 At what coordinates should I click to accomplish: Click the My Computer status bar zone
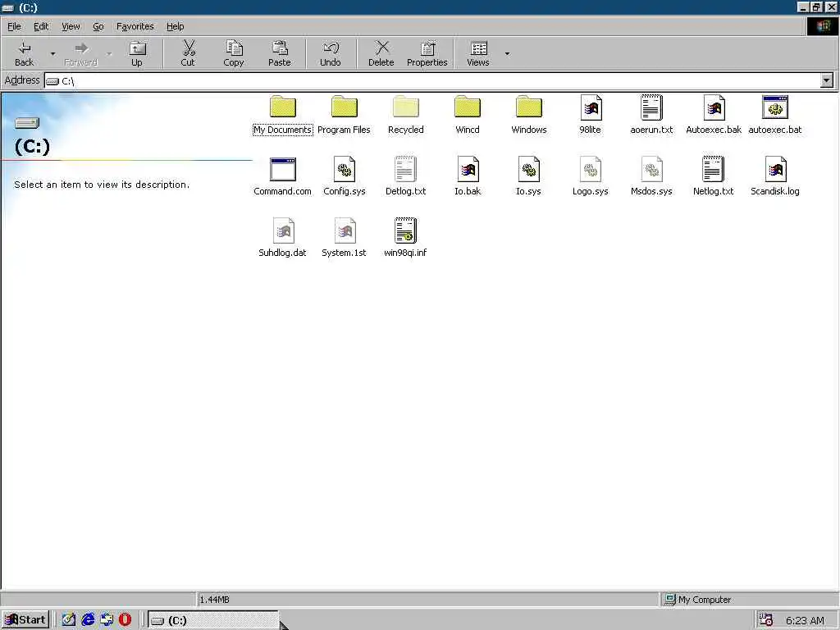coord(748,600)
